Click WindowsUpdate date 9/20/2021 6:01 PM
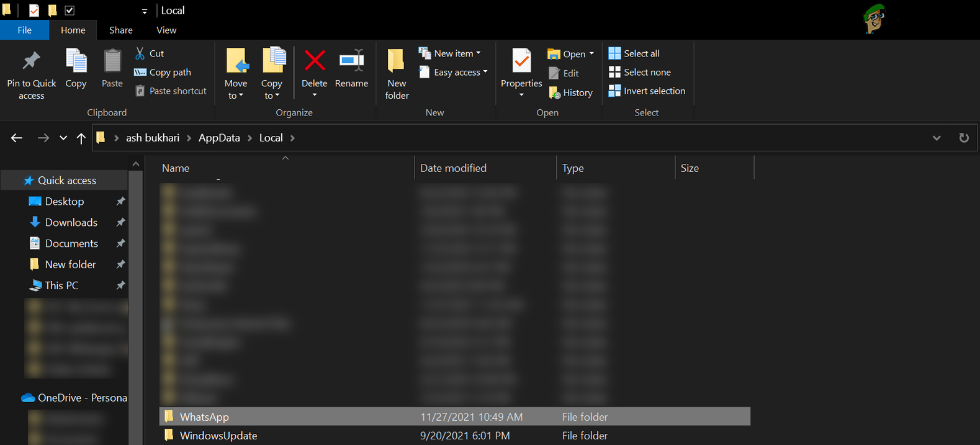Image resolution: width=980 pixels, height=445 pixels. coord(465,436)
